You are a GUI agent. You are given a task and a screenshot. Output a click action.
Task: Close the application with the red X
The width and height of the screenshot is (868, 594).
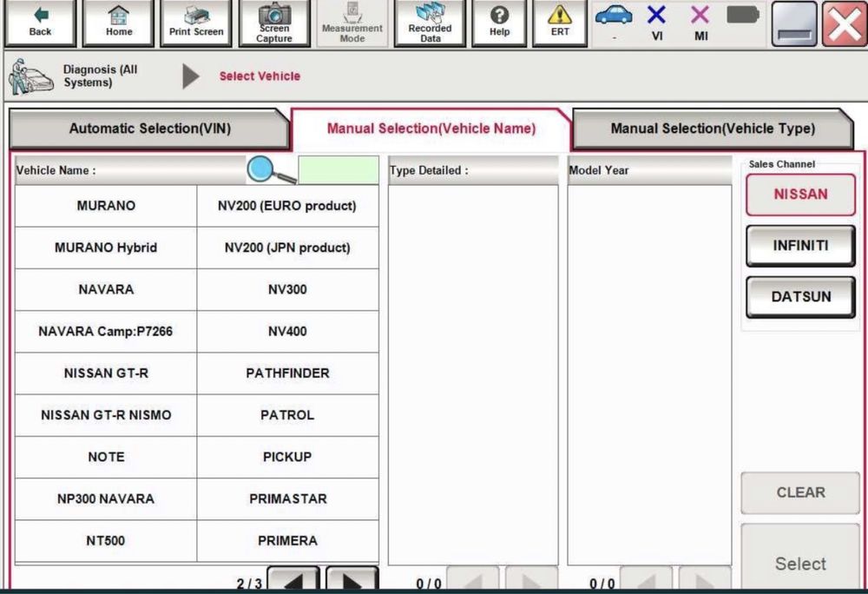click(x=845, y=23)
